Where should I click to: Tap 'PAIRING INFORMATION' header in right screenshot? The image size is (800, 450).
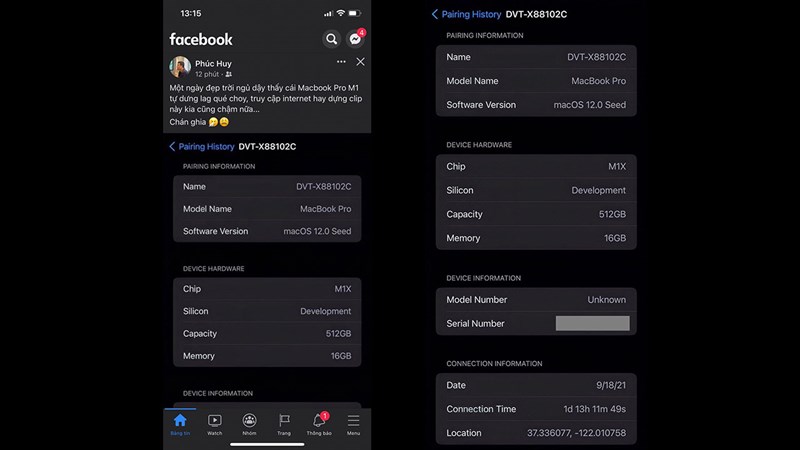485,36
